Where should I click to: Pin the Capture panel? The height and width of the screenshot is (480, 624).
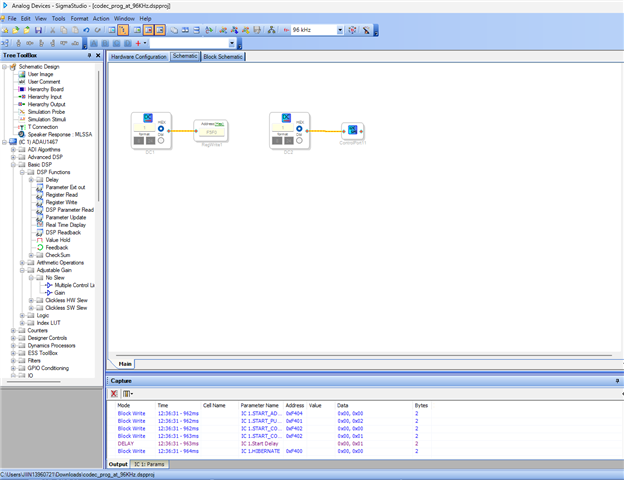pos(617,381)
